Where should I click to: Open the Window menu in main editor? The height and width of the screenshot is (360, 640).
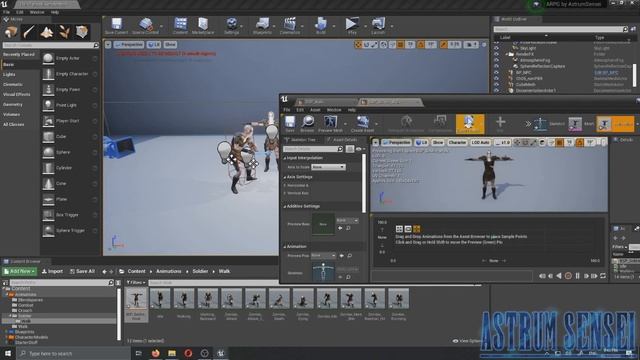(x=37, y=12)
